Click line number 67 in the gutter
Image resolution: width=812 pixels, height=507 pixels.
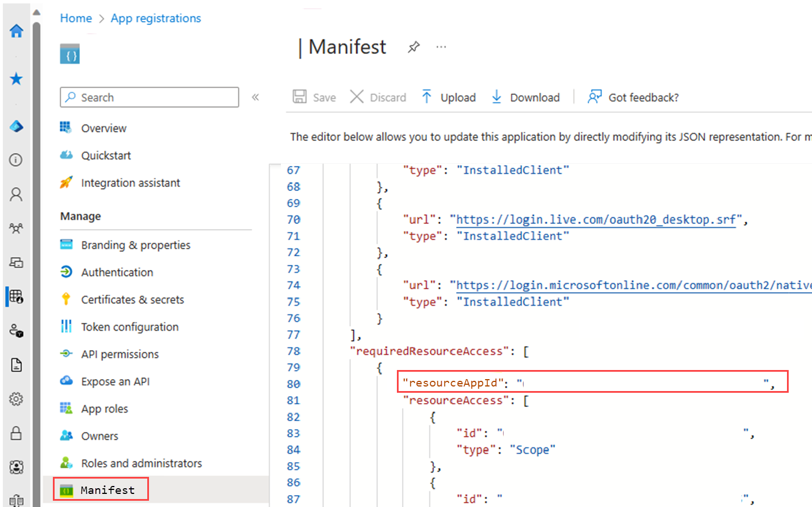[293, 170]
